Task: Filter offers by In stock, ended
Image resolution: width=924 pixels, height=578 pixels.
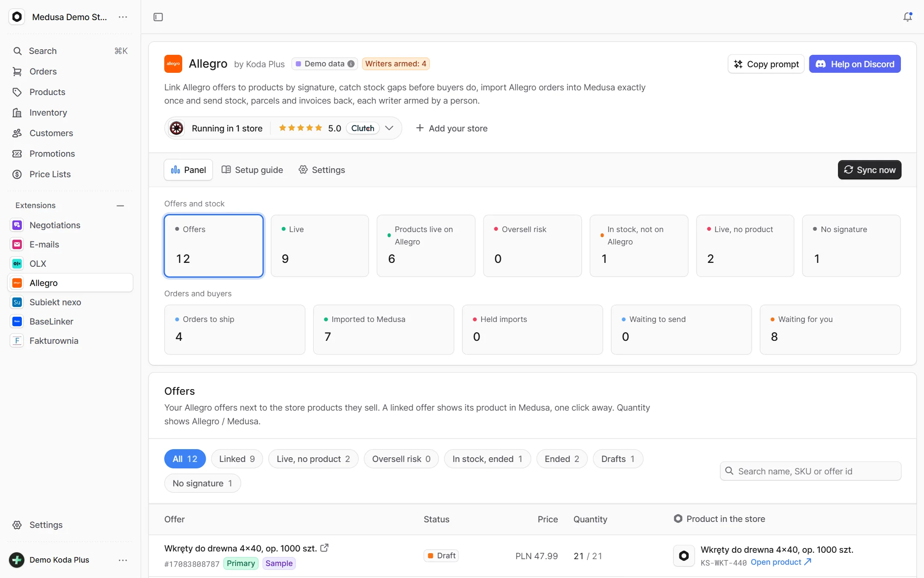Action: click(x=487, y=459)
